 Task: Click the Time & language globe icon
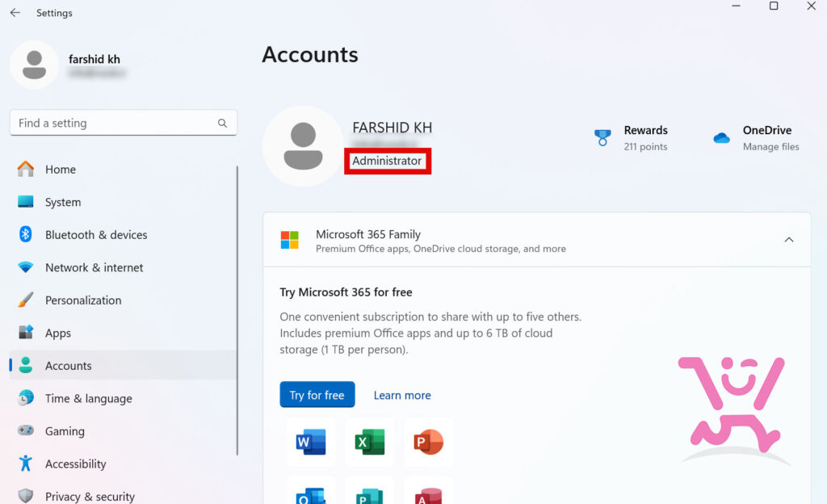25,397
